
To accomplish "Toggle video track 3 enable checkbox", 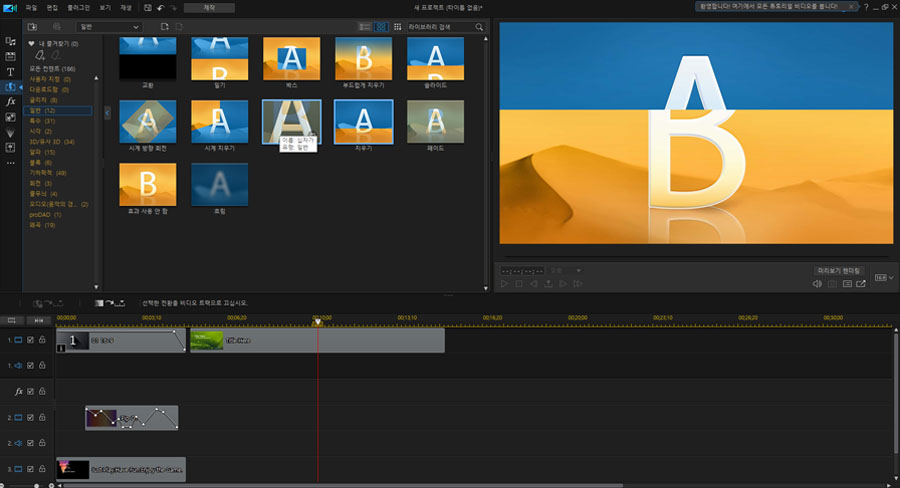I will point(30,469).
